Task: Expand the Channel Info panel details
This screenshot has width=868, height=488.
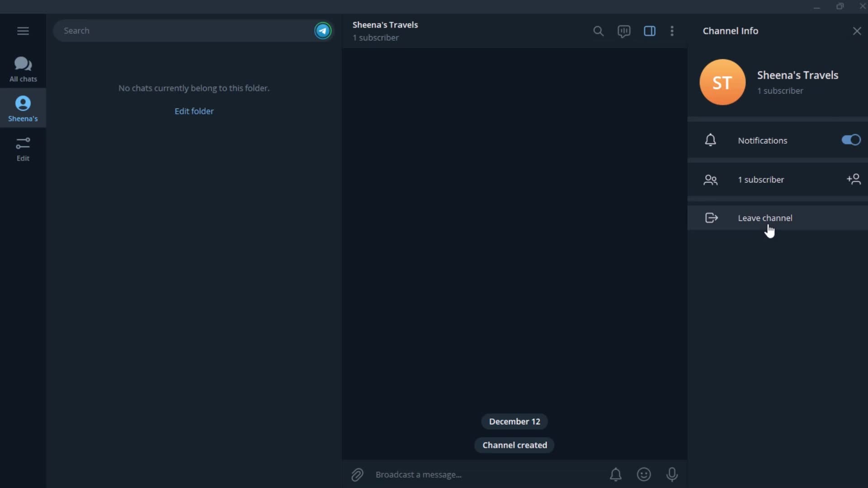Action: tap(650, 31)
